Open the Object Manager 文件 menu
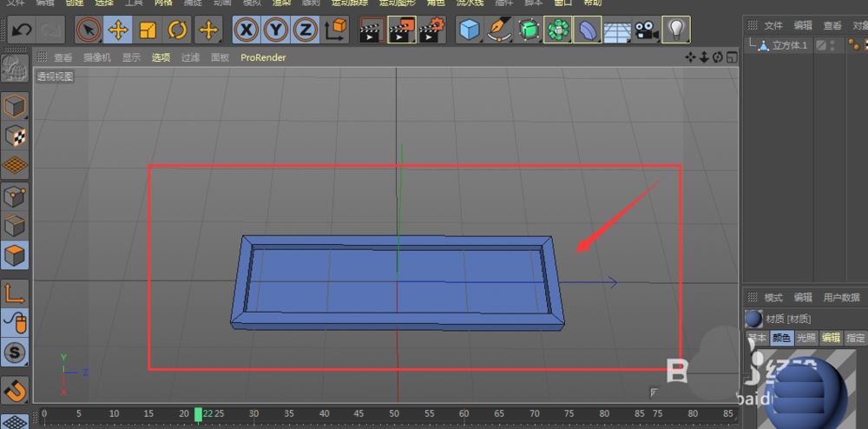Image resolution: width=868 pixels, height=429 pixels. 773,25
